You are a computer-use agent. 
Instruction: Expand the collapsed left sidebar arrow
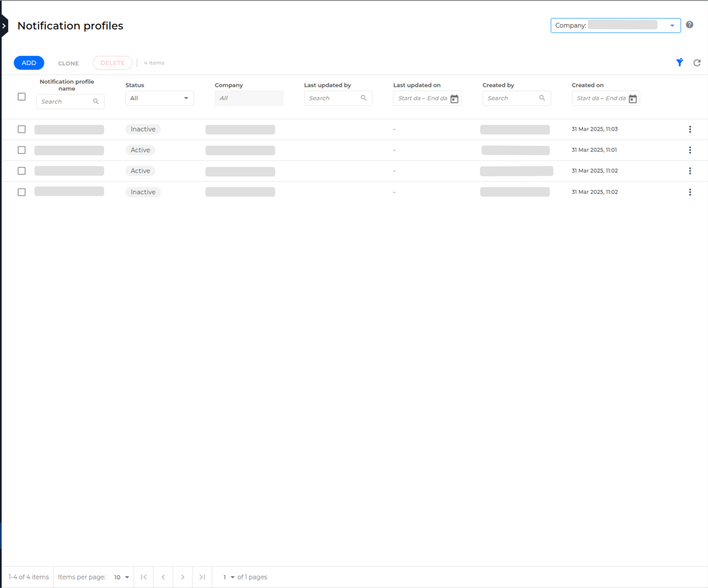(x=4, y=26)
